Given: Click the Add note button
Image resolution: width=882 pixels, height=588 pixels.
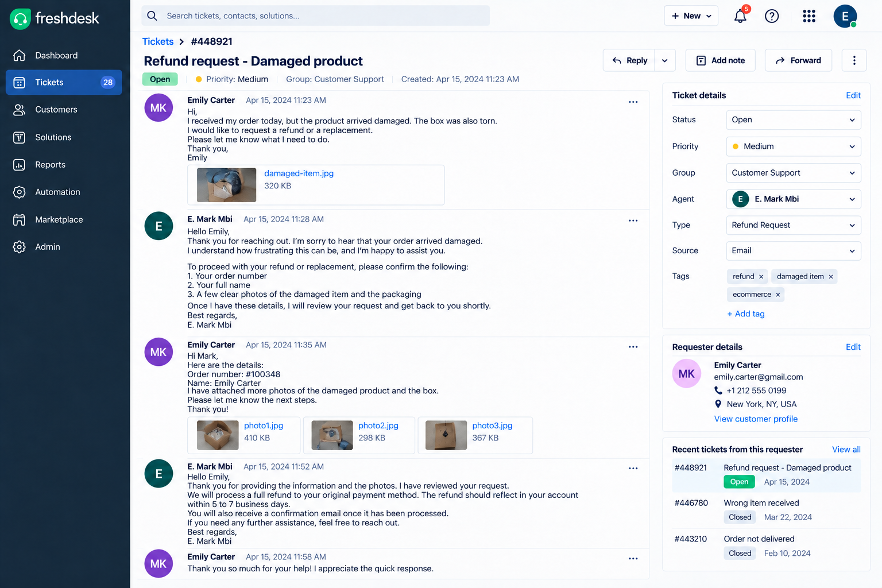Looking at the screenshot, I should tap(721, 60).
